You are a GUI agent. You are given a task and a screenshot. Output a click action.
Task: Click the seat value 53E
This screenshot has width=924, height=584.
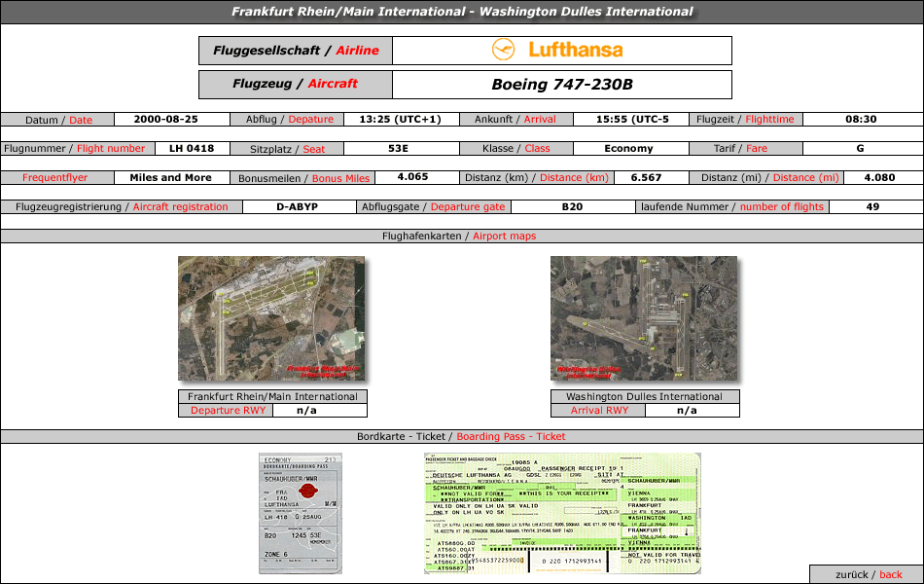[x=398, y=149]
